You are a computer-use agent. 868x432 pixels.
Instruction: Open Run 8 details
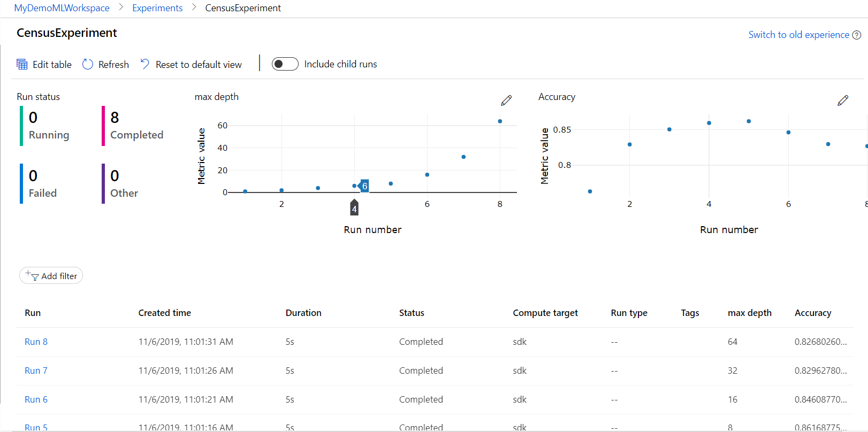click(x=36, y=342)
